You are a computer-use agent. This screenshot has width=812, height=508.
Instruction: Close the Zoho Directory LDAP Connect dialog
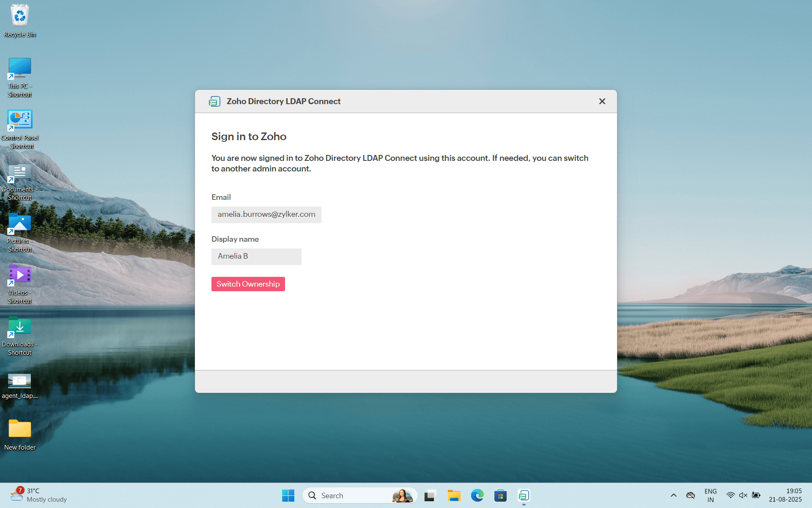pyautogui.click(x=602, y=101)
